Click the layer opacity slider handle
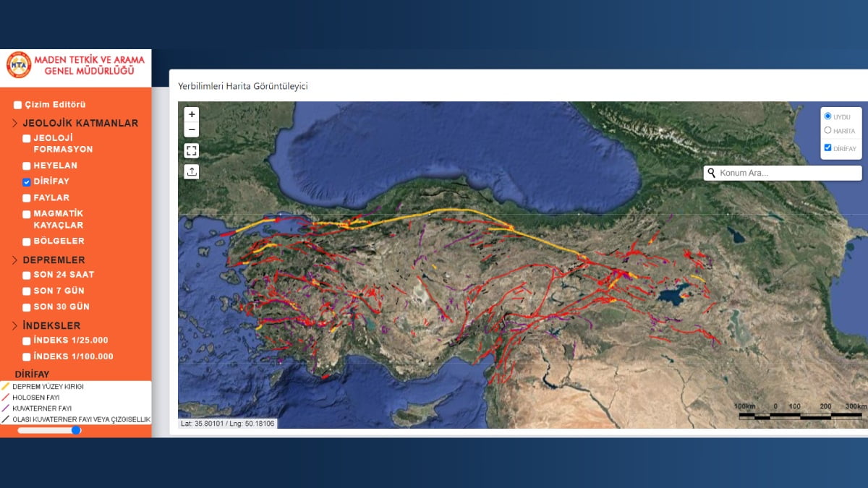868x488 pixels. pos(76,430)
